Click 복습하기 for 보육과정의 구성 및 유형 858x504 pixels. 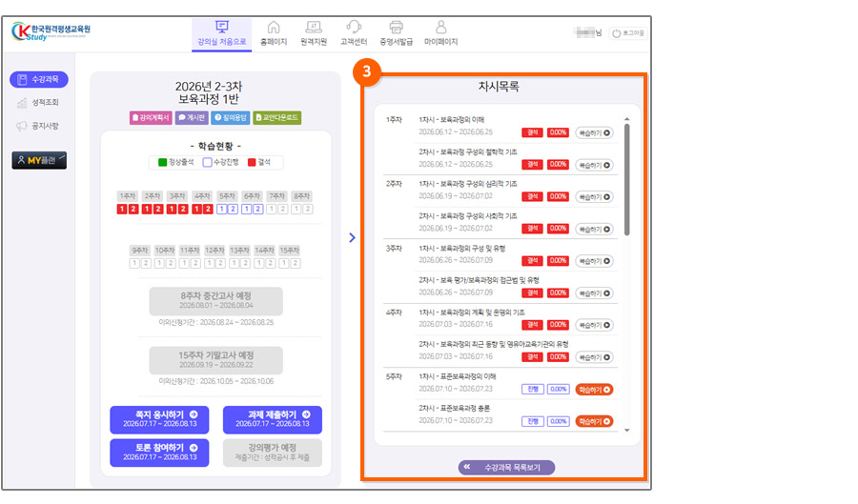pos(594,261)
